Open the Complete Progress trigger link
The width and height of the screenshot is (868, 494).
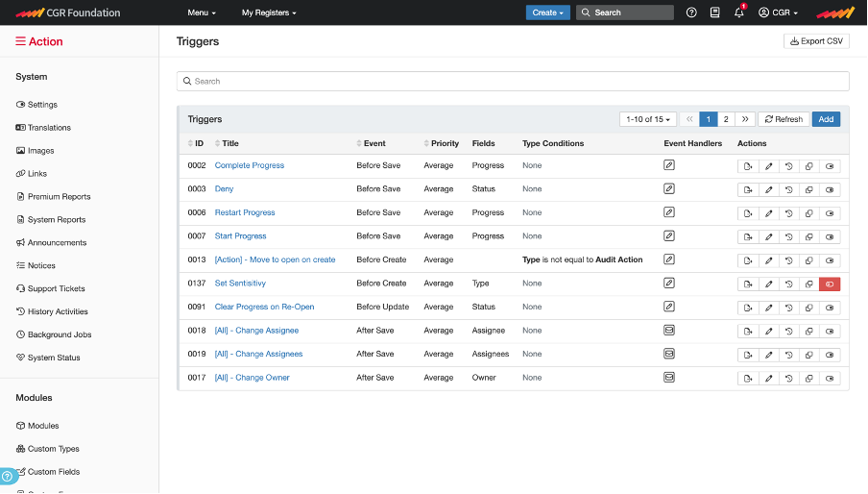pyautogui.click(x=249, y=165)
